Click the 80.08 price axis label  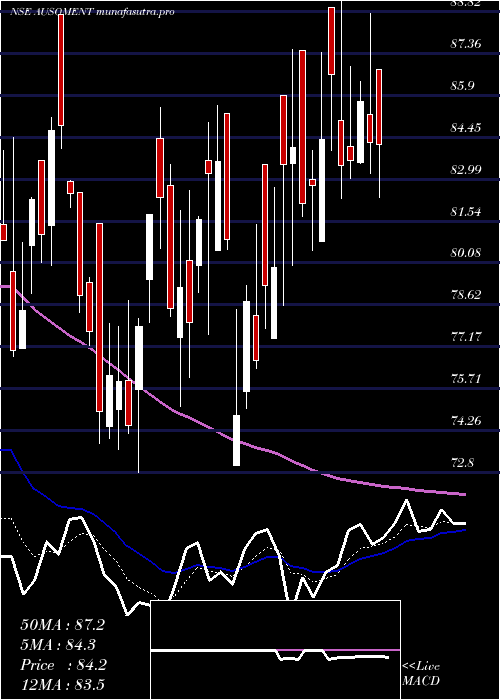coord(466,253)
